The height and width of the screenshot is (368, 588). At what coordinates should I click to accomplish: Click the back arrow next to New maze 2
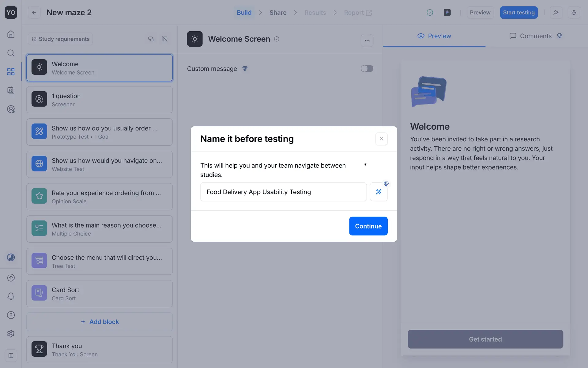coord(34,13)
